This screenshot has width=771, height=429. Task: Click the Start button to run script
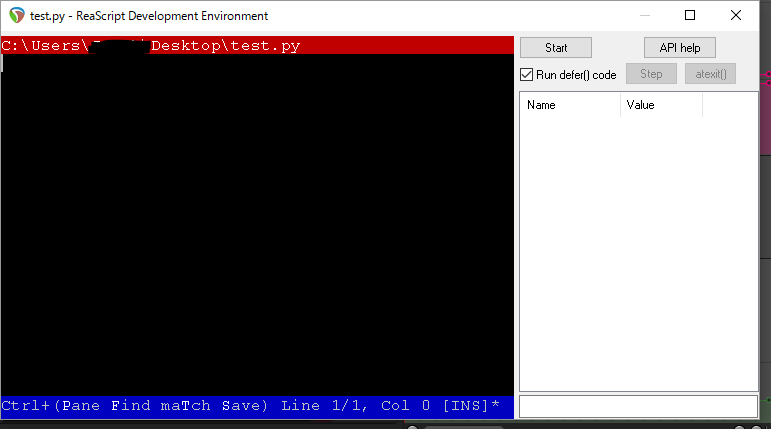coord(556,48)
